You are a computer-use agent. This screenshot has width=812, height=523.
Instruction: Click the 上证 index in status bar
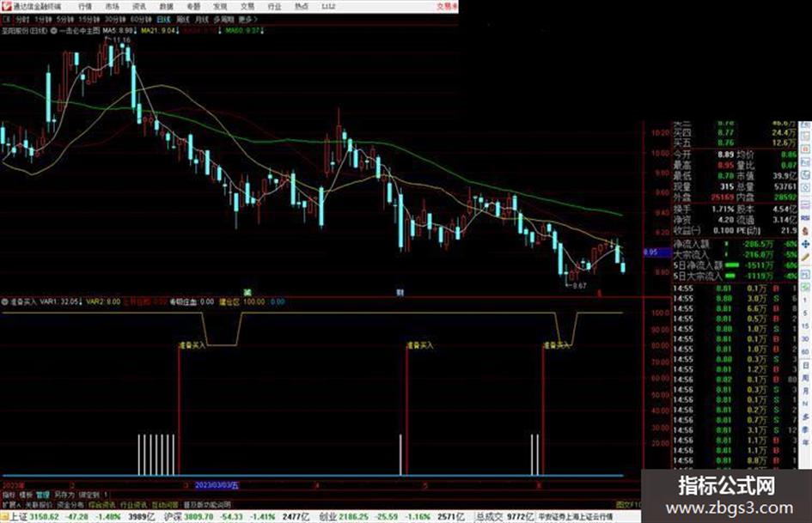(17, 517)
